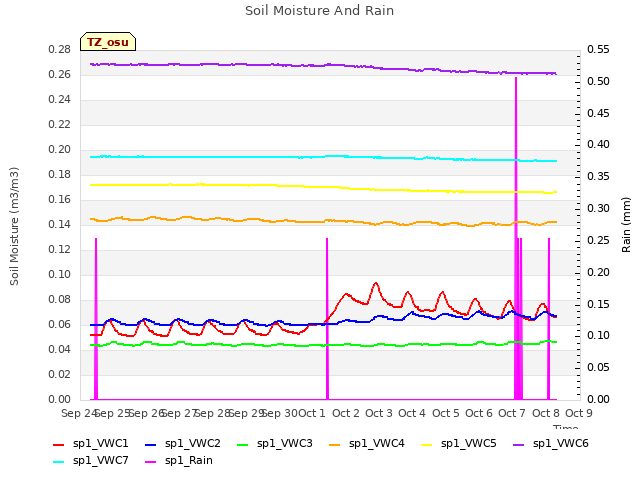Click the 0.50 rain axis value
Viewport: 640px width, 480px height.
[x=598, y=81]
